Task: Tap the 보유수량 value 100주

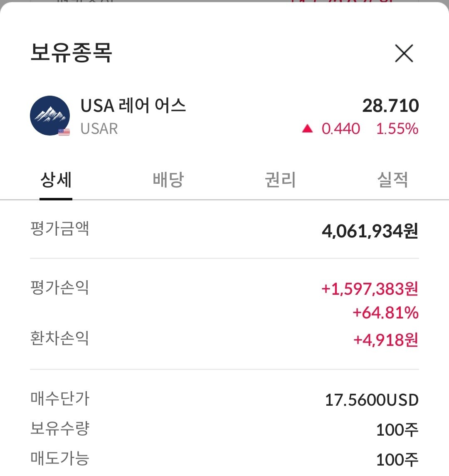Action: pos(397,430)
